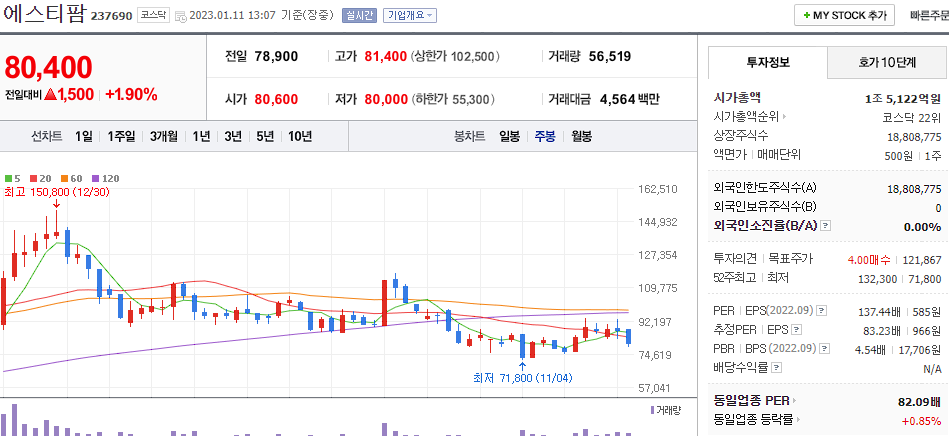Click the 동일업종 등락률 link
Viewport: 949px width, 436px height.
(754, 419)
